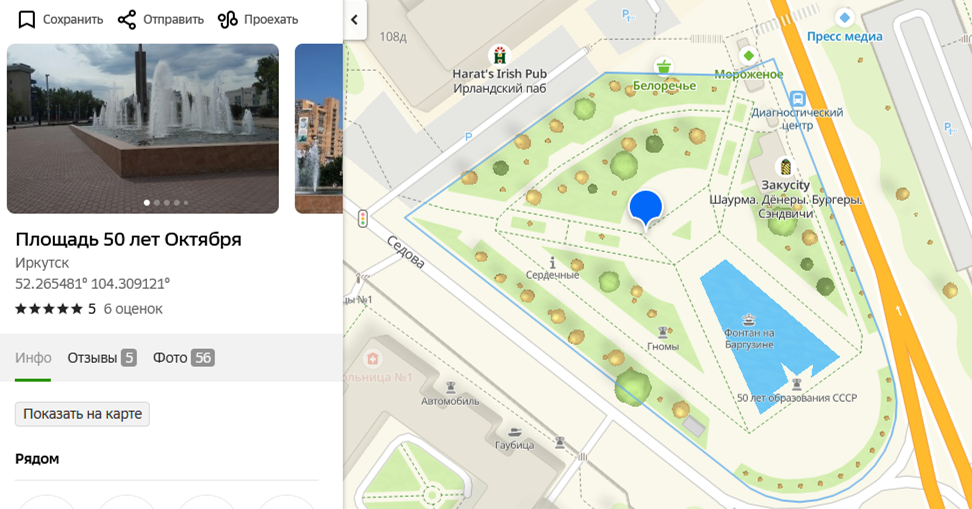
Task: Select the Сердечные info marker
Action: click(552, 263)
